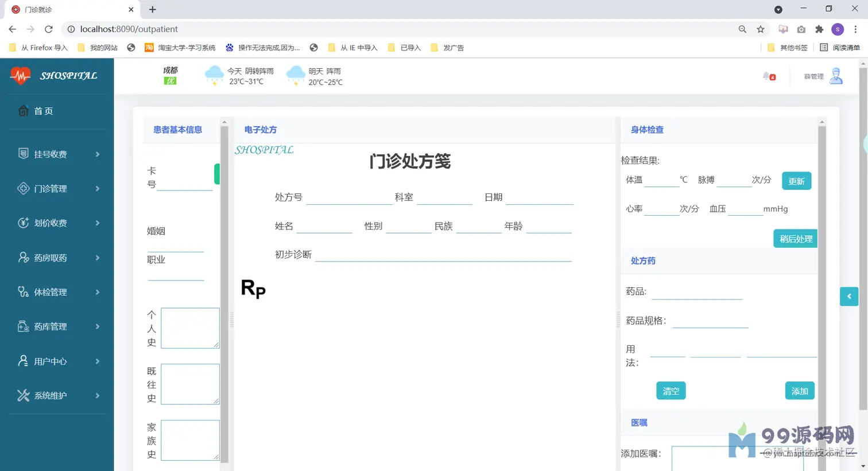
Task: Focus the 药品规格 input field
Action: 711,321
